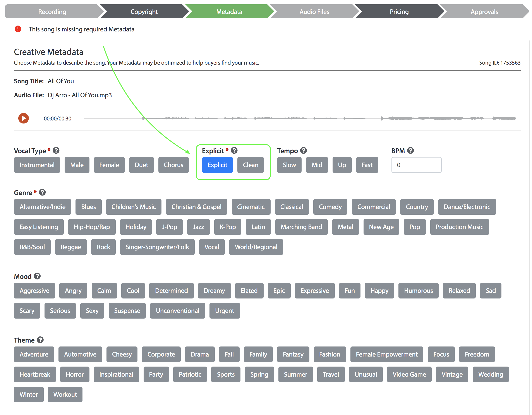The image size is (532, 415).
Task: Choose the Workout theme
Action: point(65,394)
